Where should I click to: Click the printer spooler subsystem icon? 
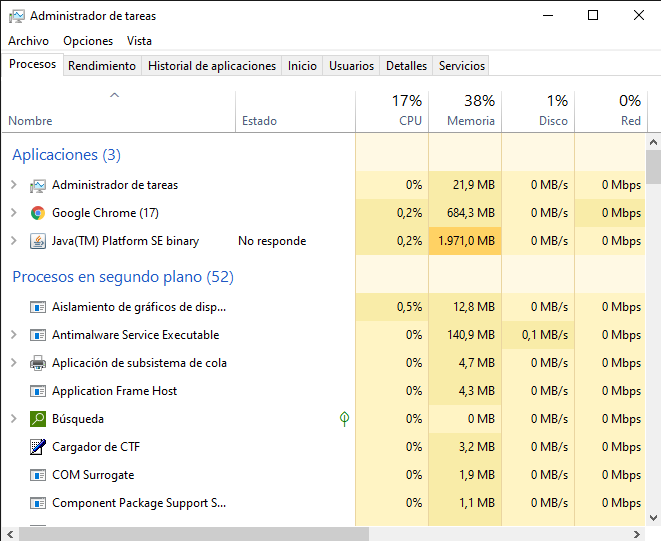pos(38,363)
